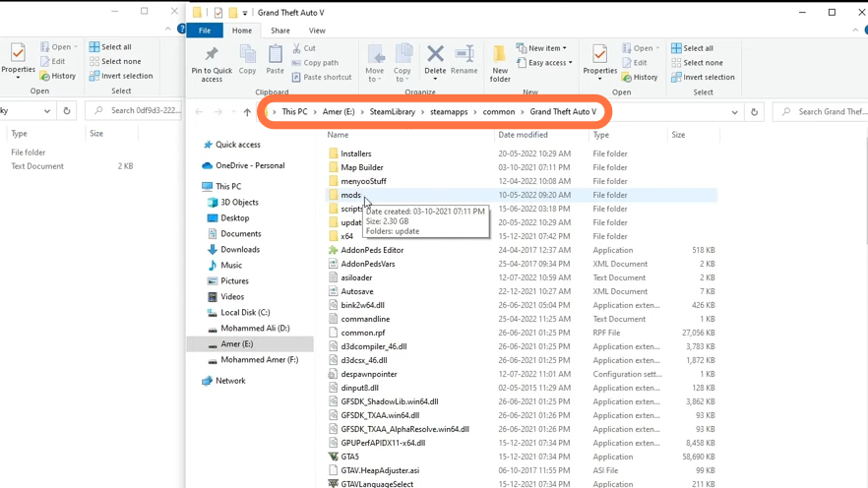
Task: Click refresh button in left background window
Action: click(67, 110)
